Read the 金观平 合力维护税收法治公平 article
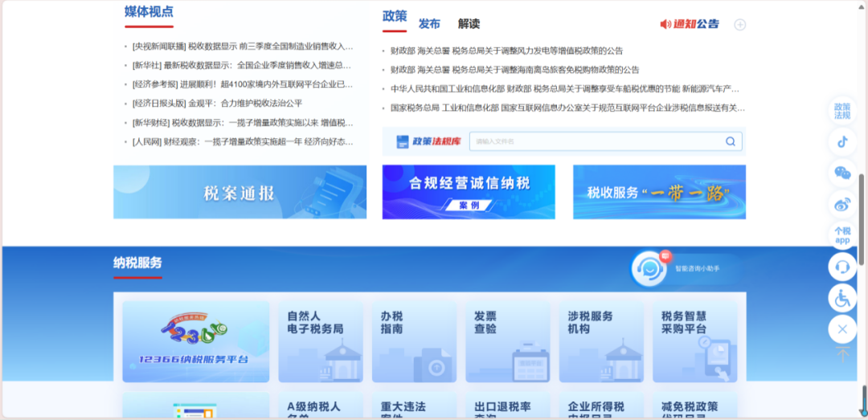The height and width of the screenshot is (420, 868). [x=217, y=104]
